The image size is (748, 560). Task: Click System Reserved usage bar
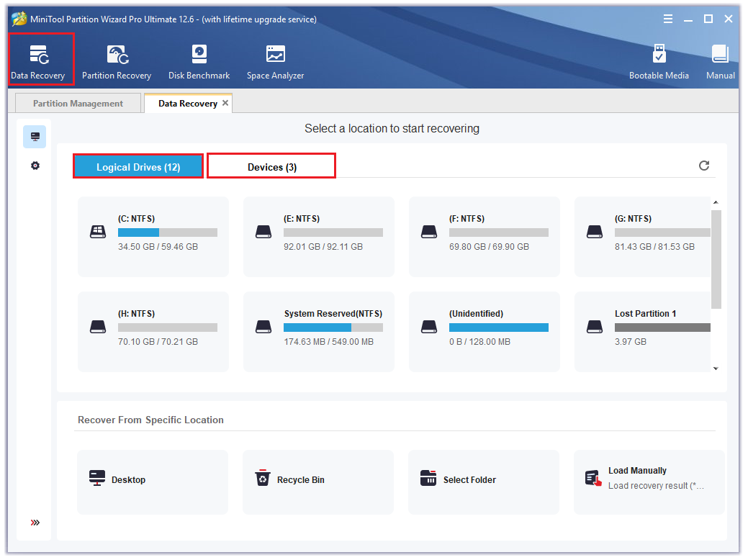click(x=333, y=328)
